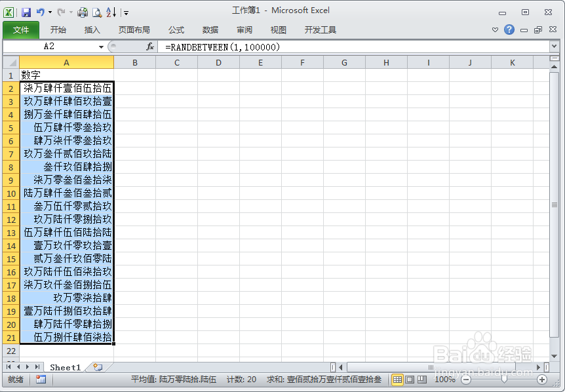Switch to the 审阅 tab
Viewport: 565px width, 392px height.
244,30
